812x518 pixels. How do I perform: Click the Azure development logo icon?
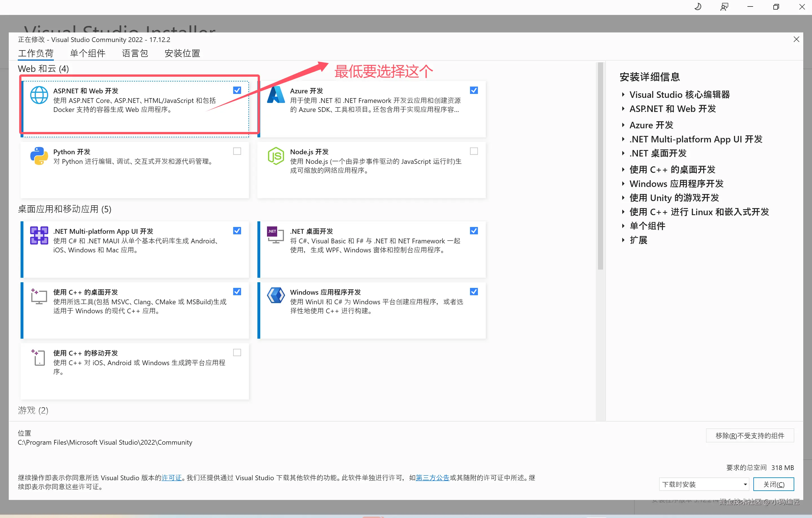276,95
